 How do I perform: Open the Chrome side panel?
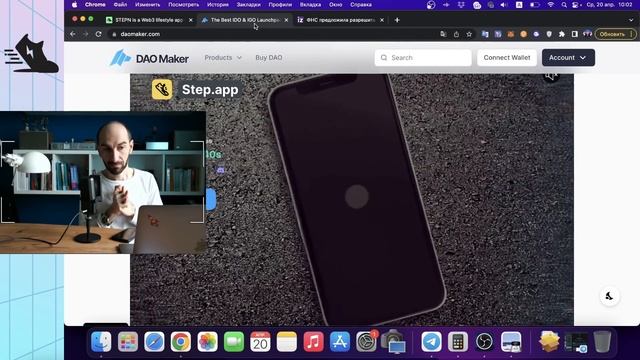[x=575, y=34]
